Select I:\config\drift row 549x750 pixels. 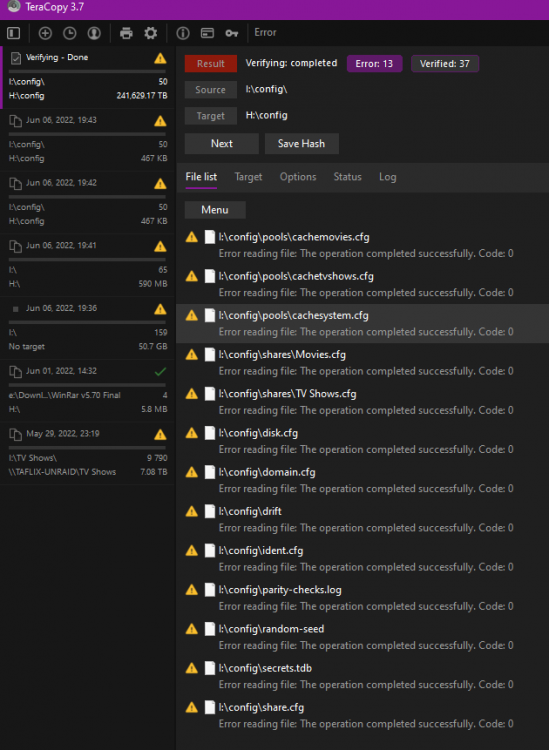362,519
